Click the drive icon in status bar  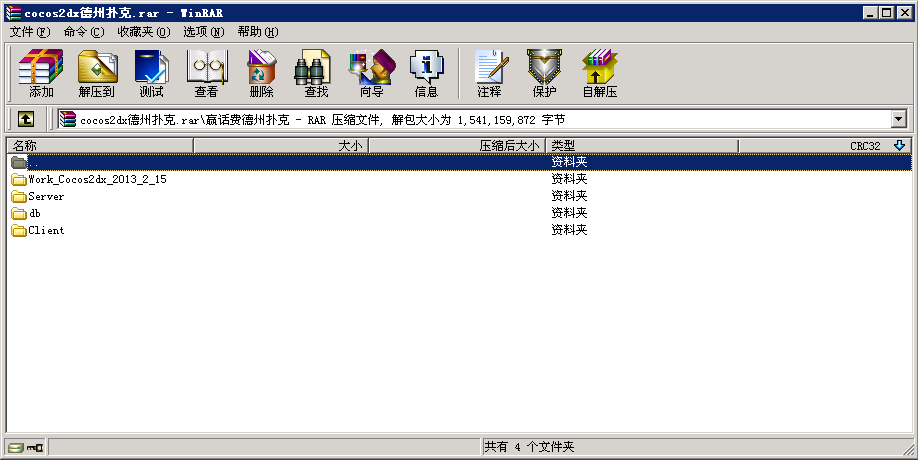(x=15, y=447)
